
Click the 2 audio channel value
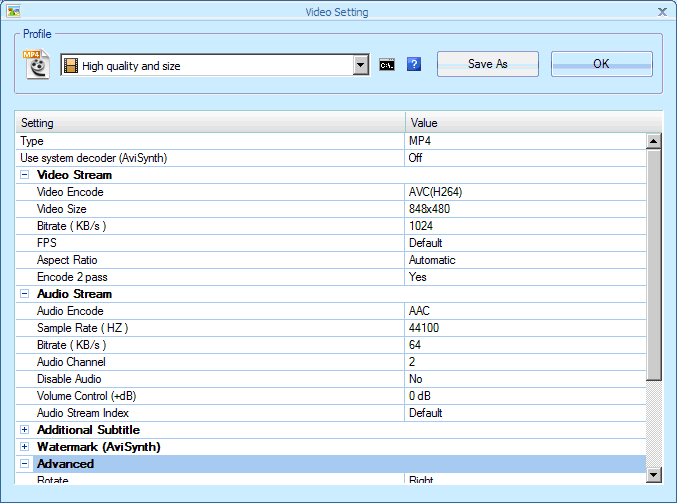coord(412,362)
